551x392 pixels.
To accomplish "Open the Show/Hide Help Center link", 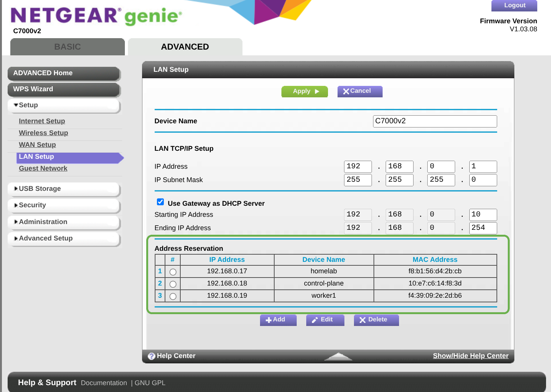I will pyautogui.click(x=470, y=356).
